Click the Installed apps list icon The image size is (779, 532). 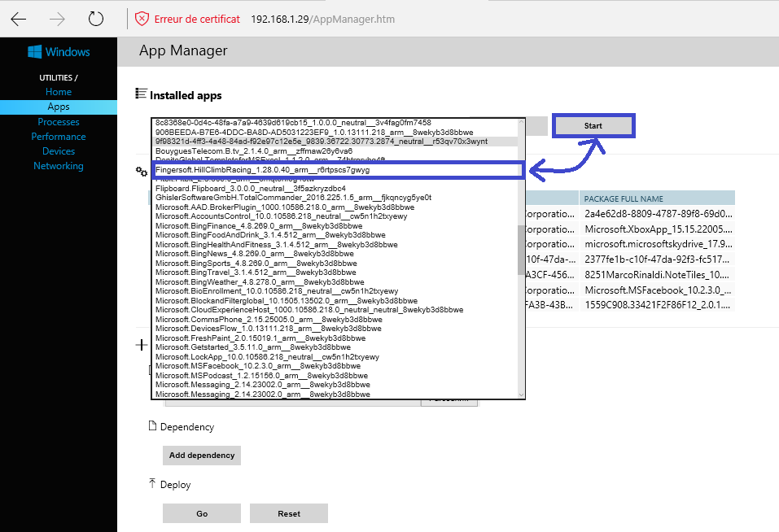(141, 94)
